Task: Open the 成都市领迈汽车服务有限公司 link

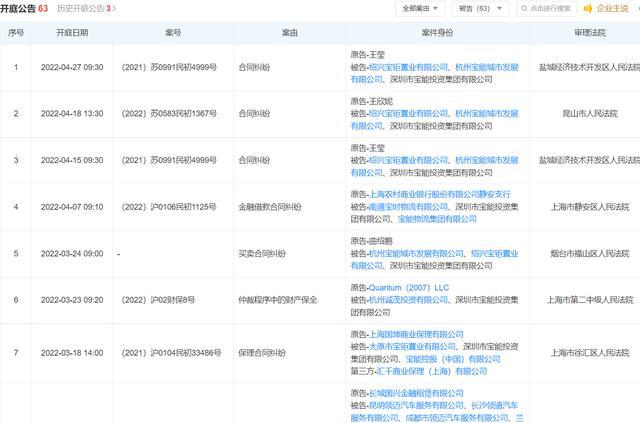Action: 457,418
